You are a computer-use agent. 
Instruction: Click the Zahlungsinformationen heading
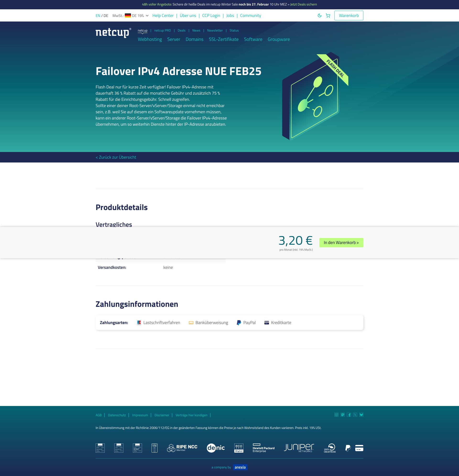click(137, 304)
